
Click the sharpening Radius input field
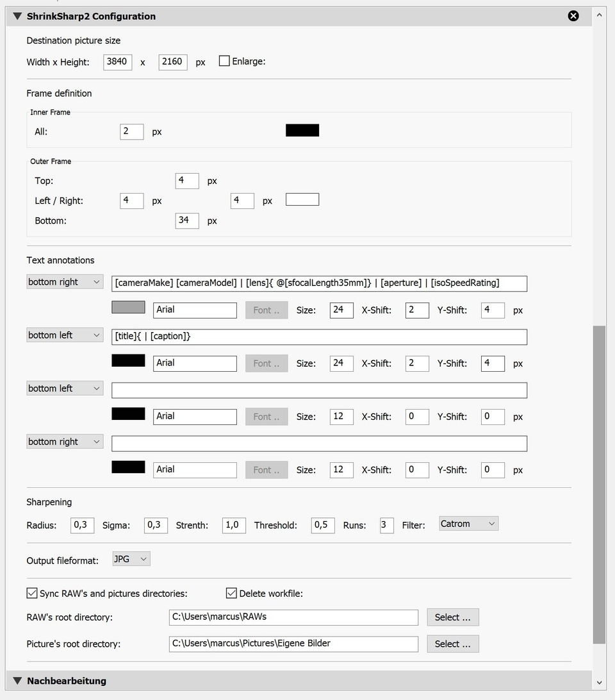tap(82, 525)
